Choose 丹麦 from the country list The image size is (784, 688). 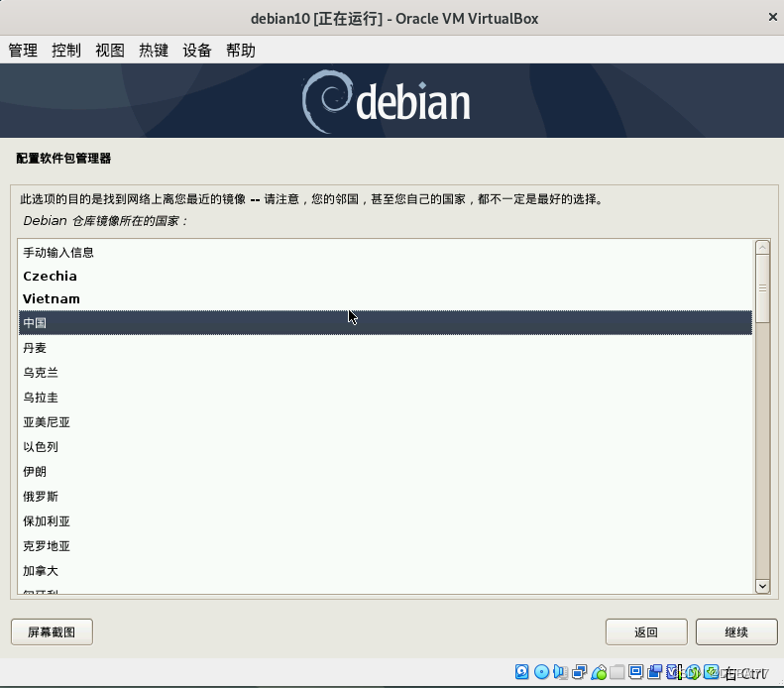(x=386, y=348)
